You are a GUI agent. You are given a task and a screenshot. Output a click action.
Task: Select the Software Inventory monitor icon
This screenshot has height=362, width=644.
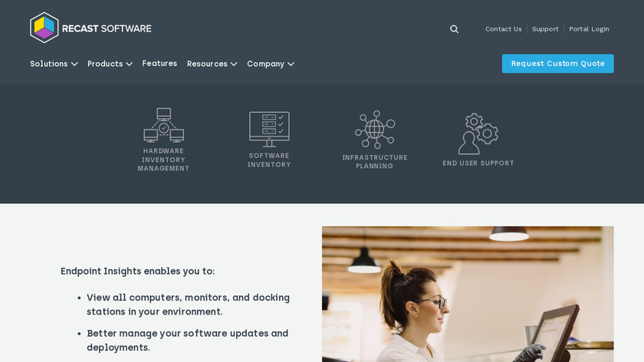pos(269,129)
